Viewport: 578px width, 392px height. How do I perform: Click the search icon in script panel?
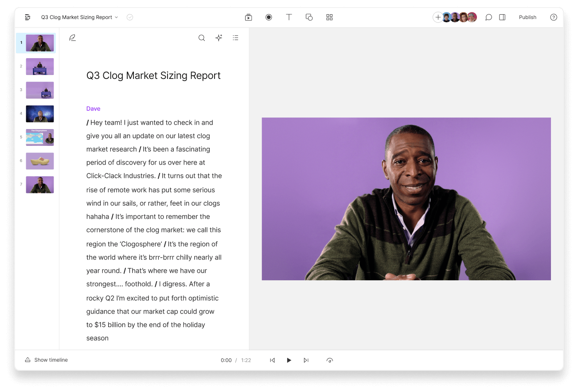pos(202,38)
